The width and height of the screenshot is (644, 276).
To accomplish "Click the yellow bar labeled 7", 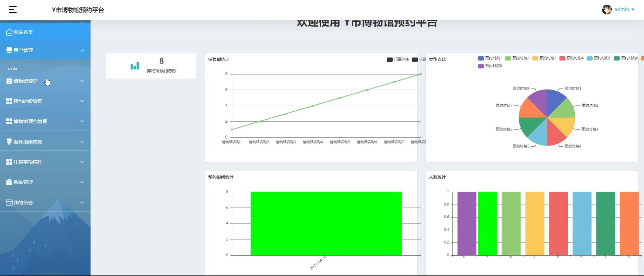I will click(x=535, y=224).
